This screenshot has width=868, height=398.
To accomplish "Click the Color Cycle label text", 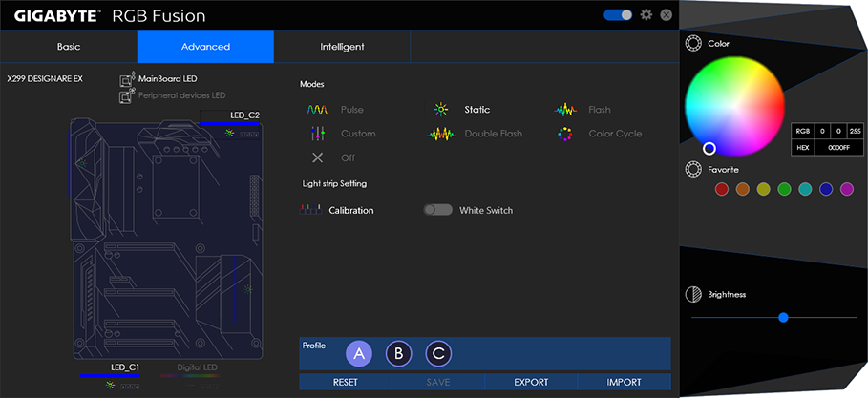I will pyautogui.click(x=615, y=134).
